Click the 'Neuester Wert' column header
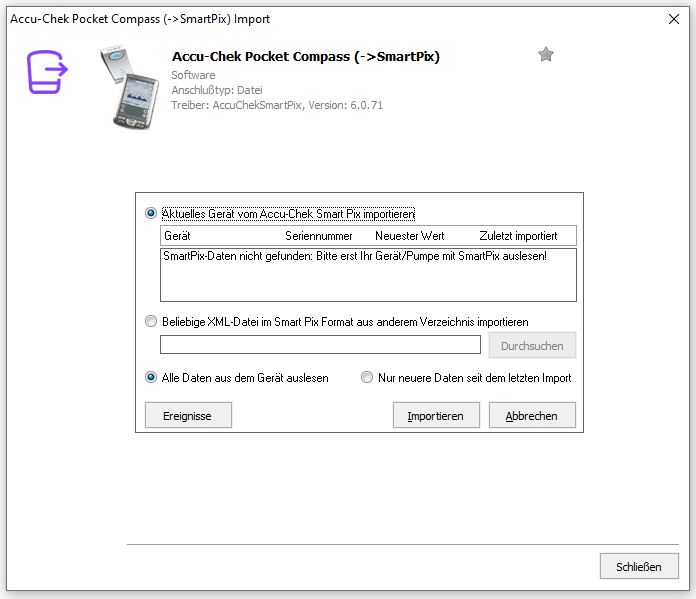This screenshot has height=599, width=696. pos(410,236)
